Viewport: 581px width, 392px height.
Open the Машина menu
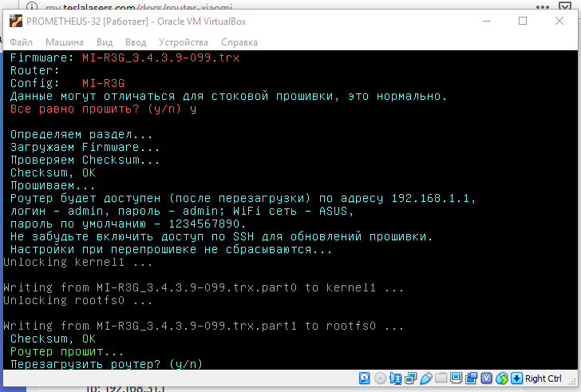64,42
